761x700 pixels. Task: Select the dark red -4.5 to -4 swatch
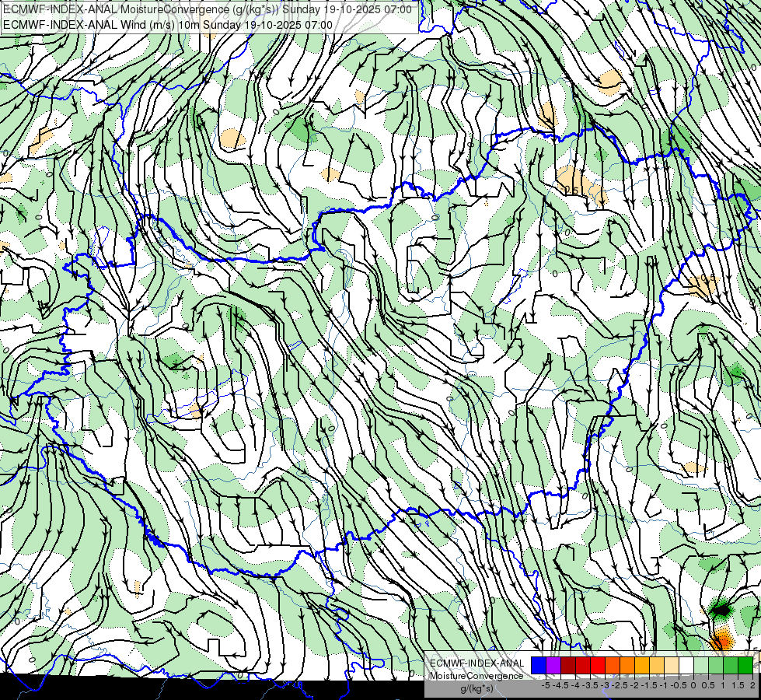[x=568, y=666]
